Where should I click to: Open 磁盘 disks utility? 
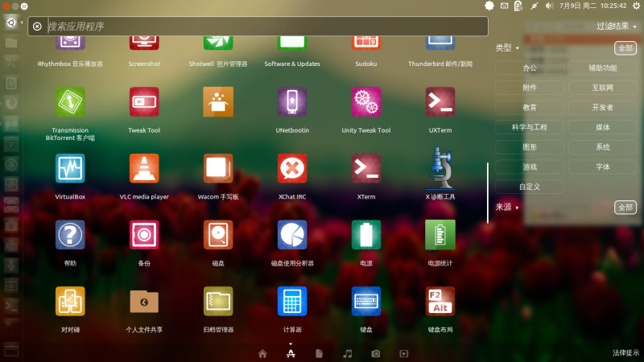(218, 235)
